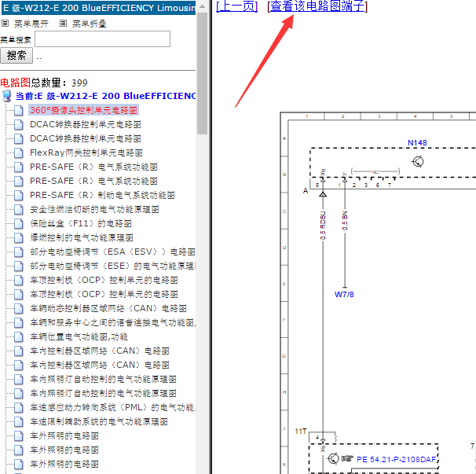Open 安全性燃油切断的电气功能原理图

[x=94, y=209]
